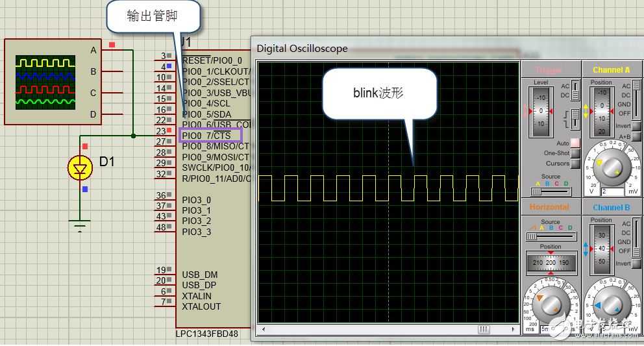Click the oscilloscope component's waveform display
Viewport: 644px width, 346px height.
(45, 82)
